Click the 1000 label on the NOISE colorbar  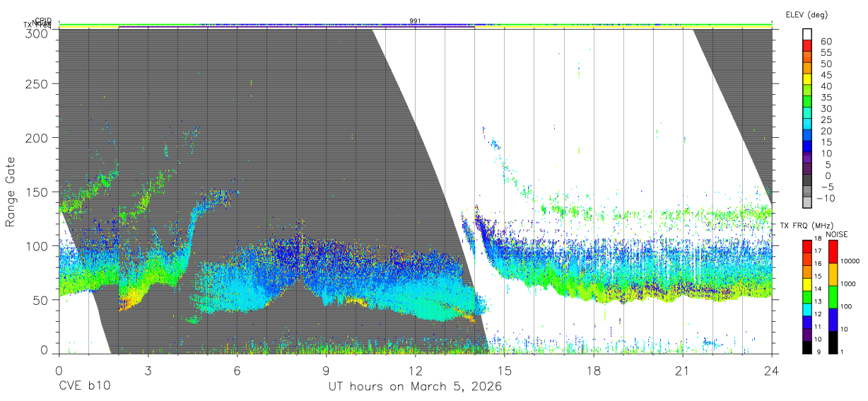pos(850,284)
